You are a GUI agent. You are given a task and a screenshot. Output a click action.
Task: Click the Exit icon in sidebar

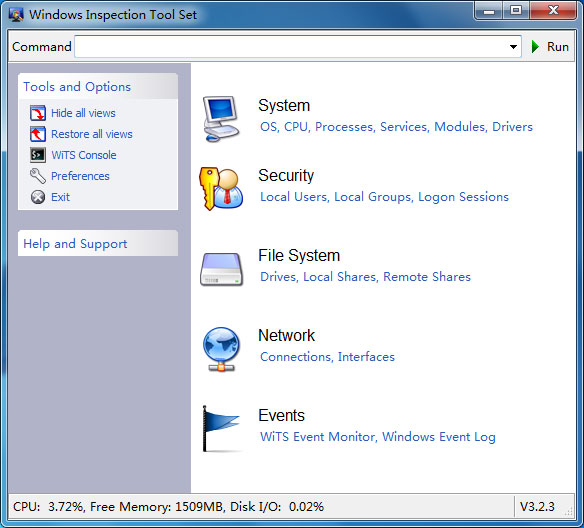pos(38,197)
